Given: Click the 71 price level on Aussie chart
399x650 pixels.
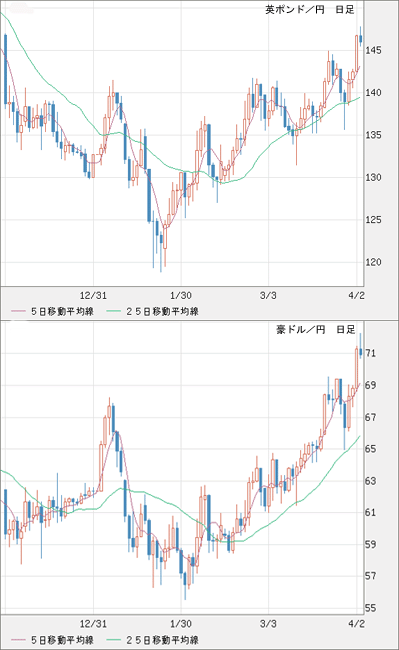Looking at the screenshot, I should pyautogui.click(x=371, y=353).
